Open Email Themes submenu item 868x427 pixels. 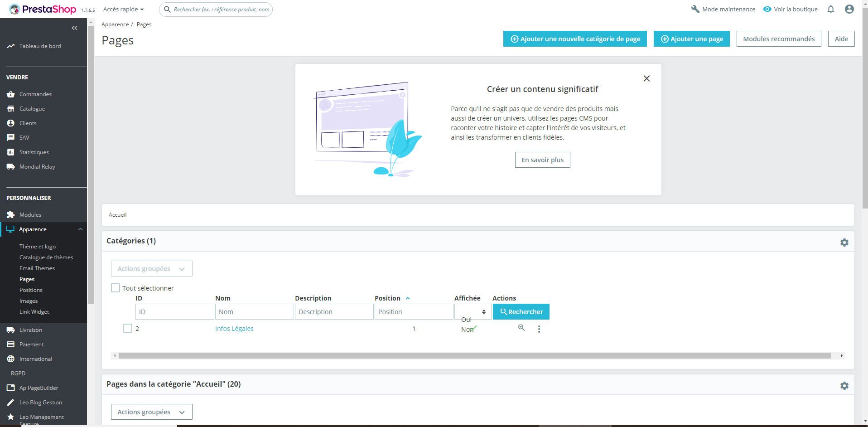point(37,268)
